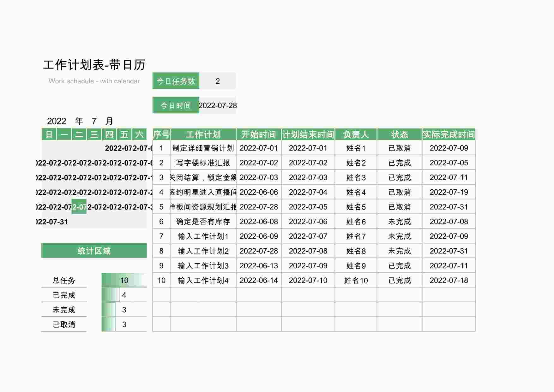
Task: Click the completed data bar showing 4
Action: click(x=124, y=295)
